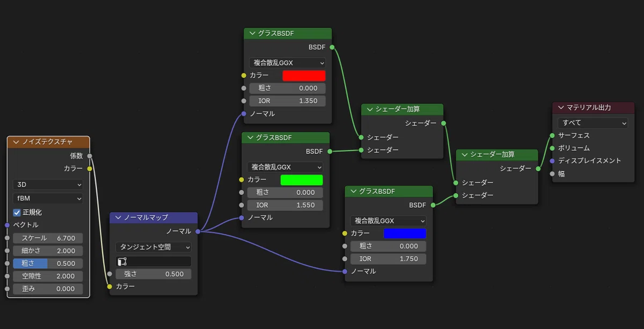Collapse the ノーマルマップ node via header chevron

tap(118, 217)
